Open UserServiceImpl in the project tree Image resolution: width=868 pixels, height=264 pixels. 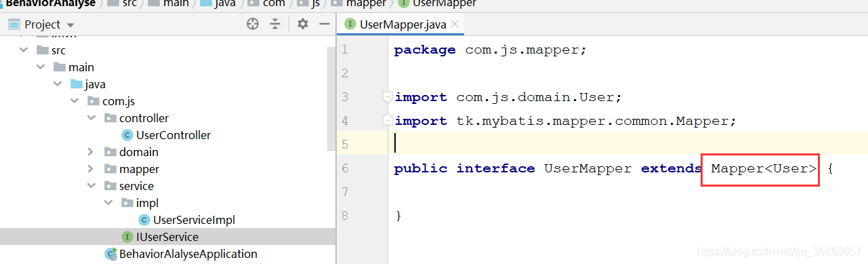point(194,220)
